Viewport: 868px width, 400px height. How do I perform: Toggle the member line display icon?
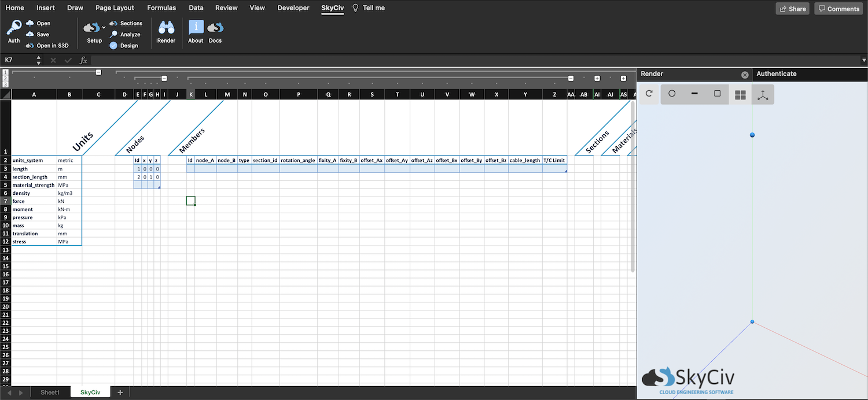pos(694,94)
